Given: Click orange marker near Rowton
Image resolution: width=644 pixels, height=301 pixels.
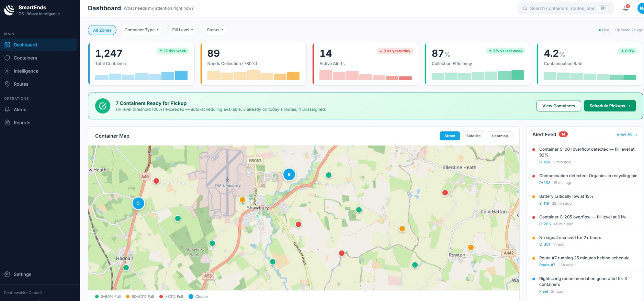Looking at the screenshot, I should [471, 247].
